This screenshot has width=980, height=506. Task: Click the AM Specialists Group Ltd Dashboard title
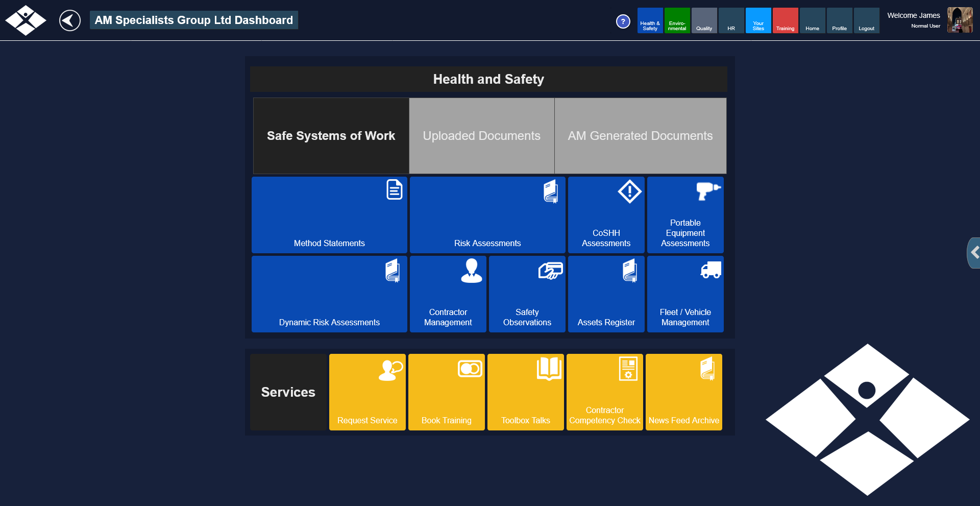[x=194, y=20]
